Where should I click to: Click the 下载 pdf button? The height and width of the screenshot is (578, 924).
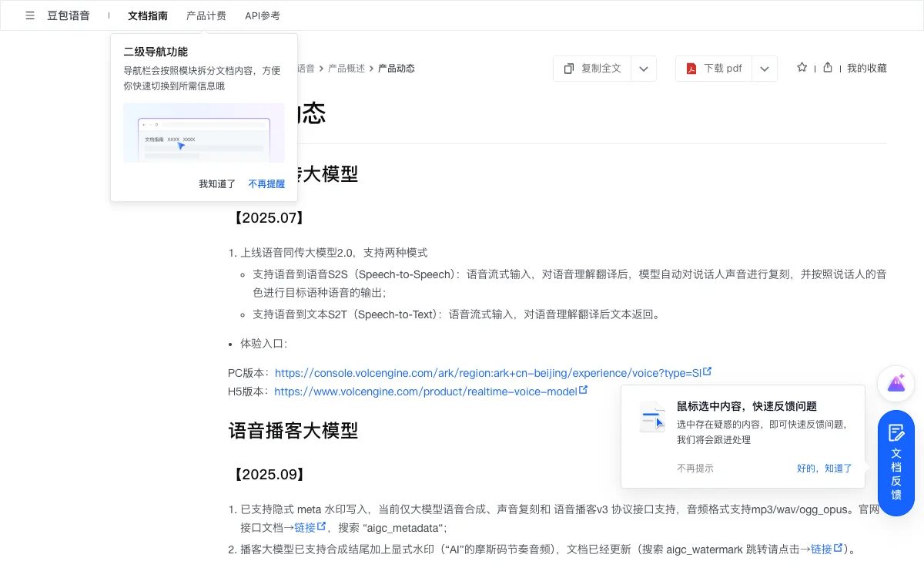(x=714, y=69)
